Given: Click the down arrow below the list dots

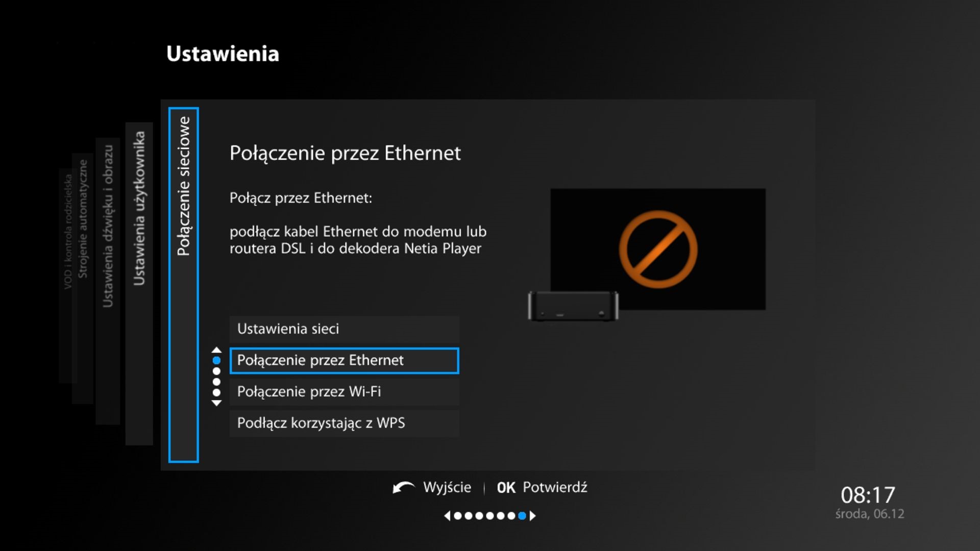Looking at the screenshot, I should [216, 403].
